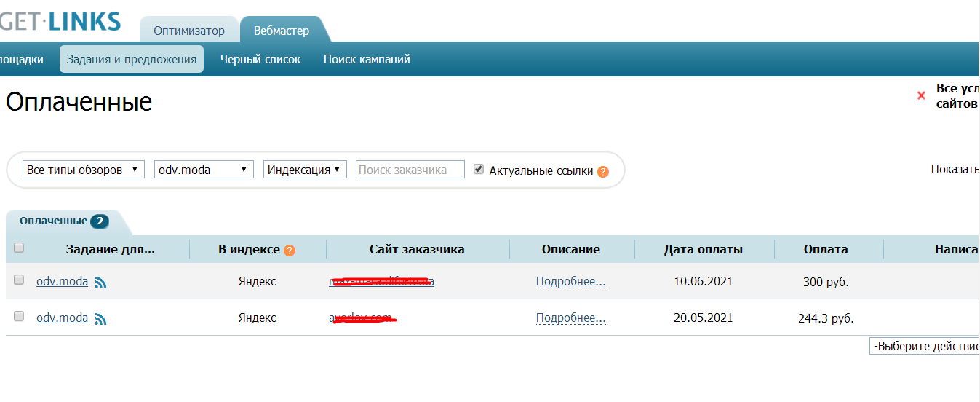The height and width of the screenshot is (402, 980).
Task: Open RSS feed icon in 20.05.2021 row
Action: point(100,319)
